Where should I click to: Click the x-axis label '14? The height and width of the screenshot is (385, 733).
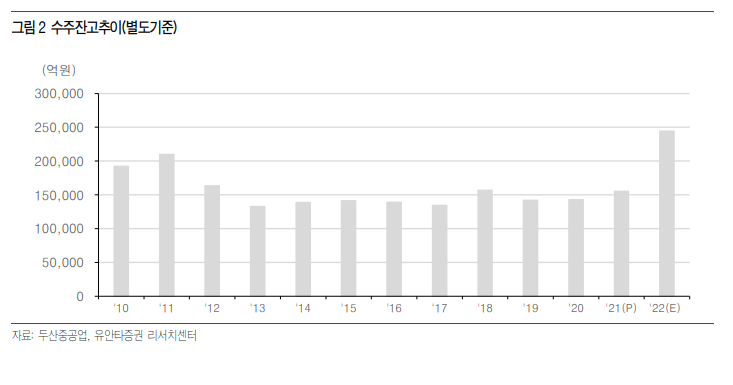point(303,308)
